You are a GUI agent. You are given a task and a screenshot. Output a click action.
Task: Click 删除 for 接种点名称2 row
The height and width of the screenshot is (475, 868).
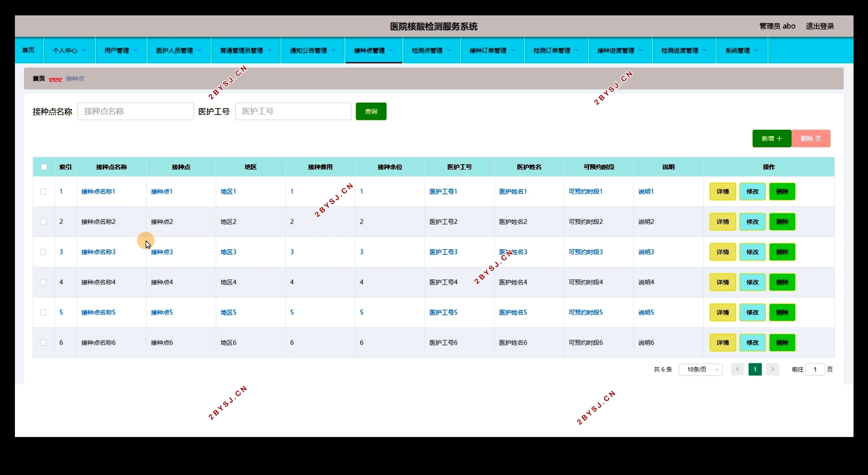[x=782, y=222]
